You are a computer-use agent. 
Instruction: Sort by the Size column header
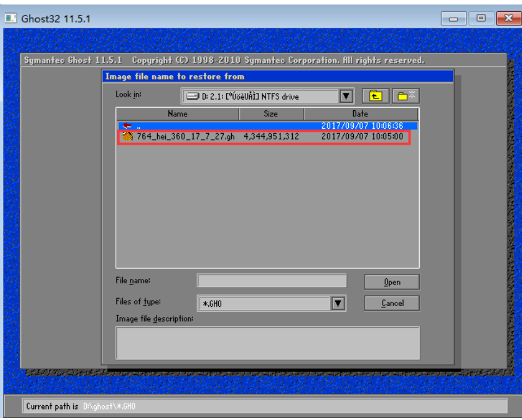[271, 114]
